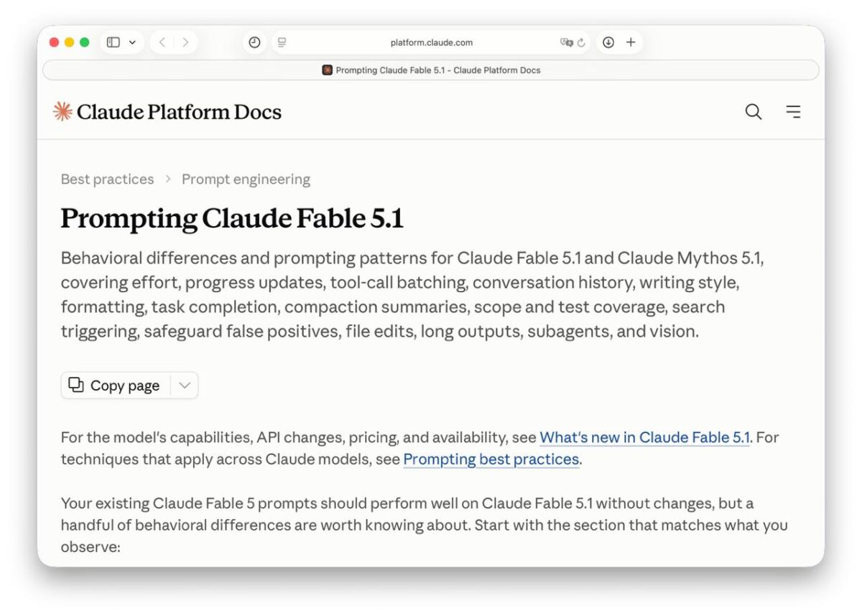
Task: Open the Prompting best practices link
Action: coord(491,459)
